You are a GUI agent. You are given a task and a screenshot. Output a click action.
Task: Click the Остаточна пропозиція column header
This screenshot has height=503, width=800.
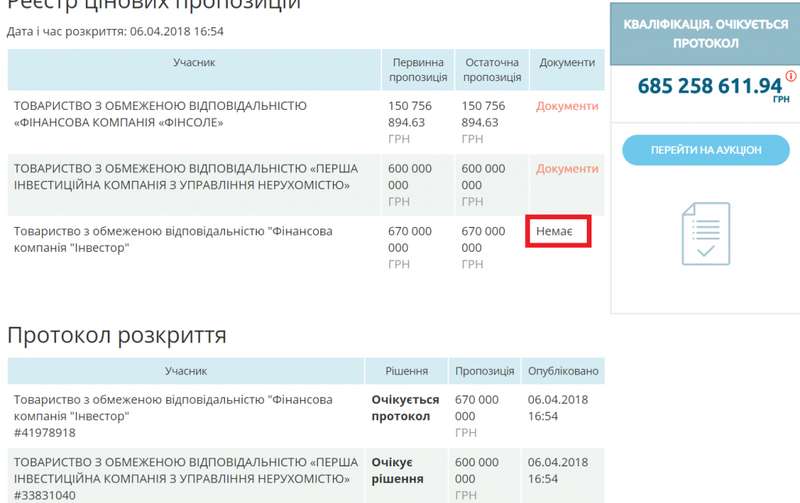click(492, 69)
